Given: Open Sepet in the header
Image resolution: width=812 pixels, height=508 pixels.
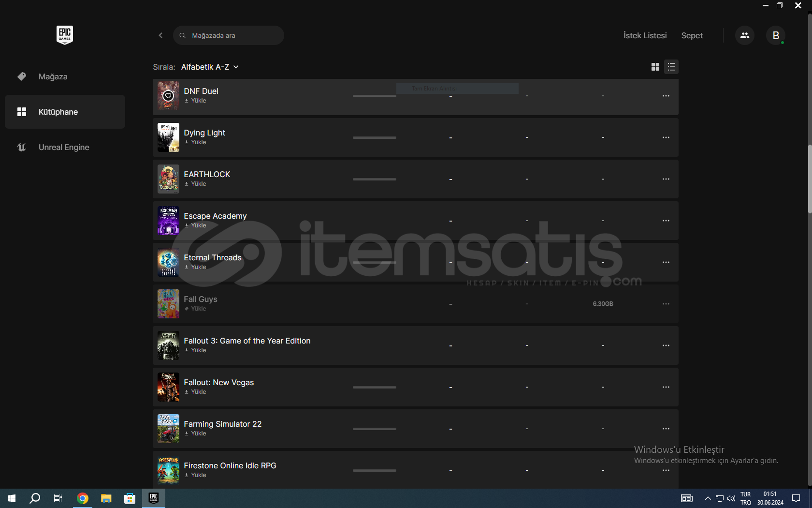Looking at the screenshot, I should (692, 35).
